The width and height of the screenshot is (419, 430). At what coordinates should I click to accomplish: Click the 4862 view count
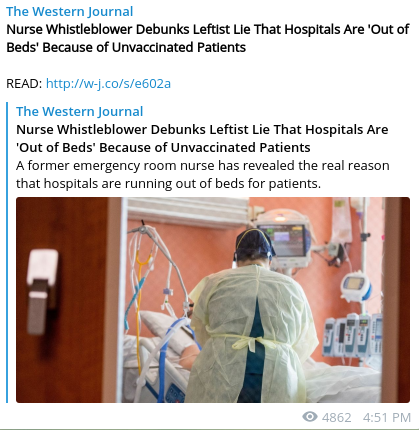click(337, 417)
